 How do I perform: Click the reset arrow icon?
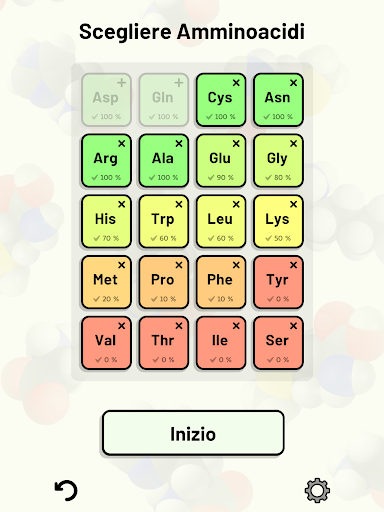pos(66,490)
